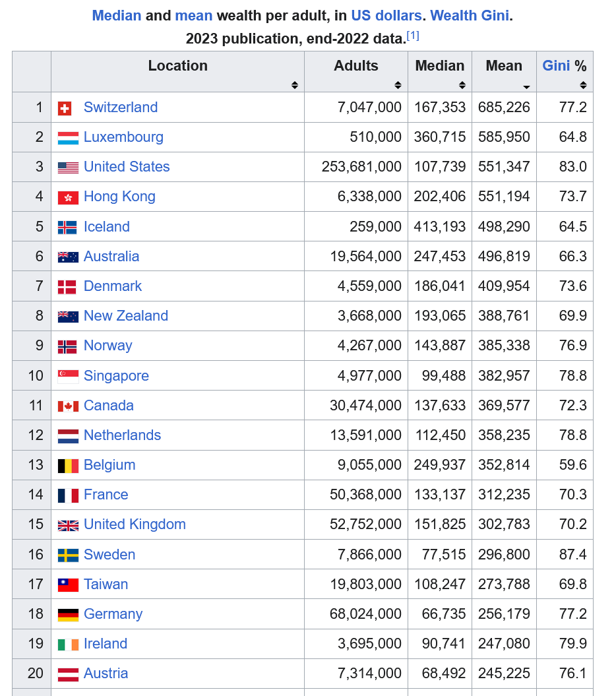Click the Sweden flag icon
The image size is (616, 696).
pos(68,555)
